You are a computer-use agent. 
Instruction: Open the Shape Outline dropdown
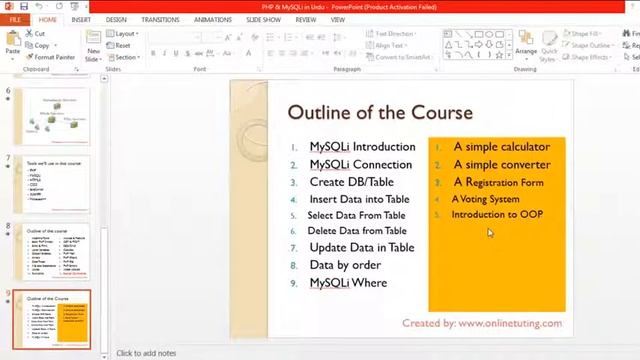tap(588, 45)
